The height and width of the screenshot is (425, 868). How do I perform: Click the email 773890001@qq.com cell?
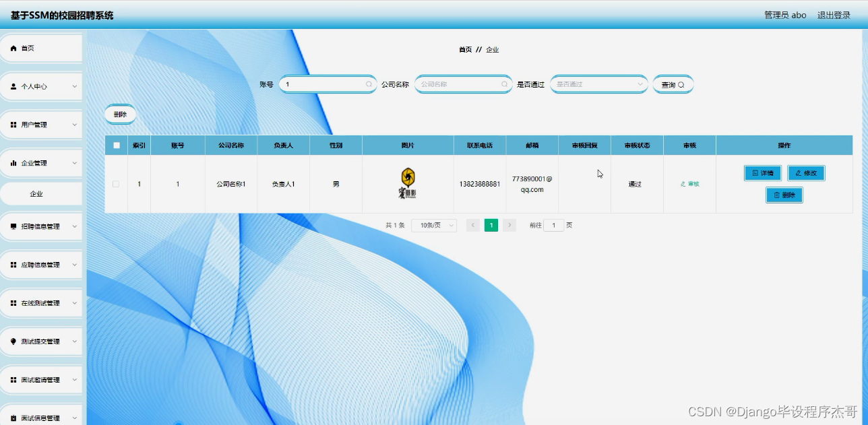click(x=532, y=184)
